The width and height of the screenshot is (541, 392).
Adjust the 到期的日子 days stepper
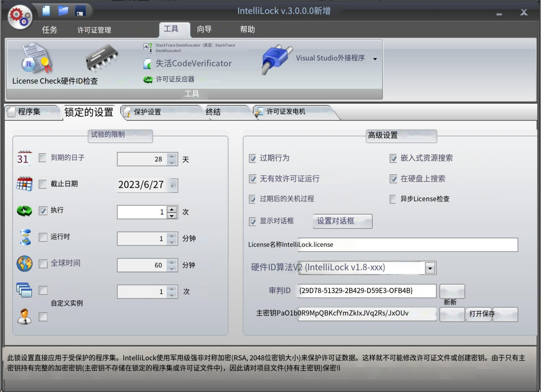[172, 159]
